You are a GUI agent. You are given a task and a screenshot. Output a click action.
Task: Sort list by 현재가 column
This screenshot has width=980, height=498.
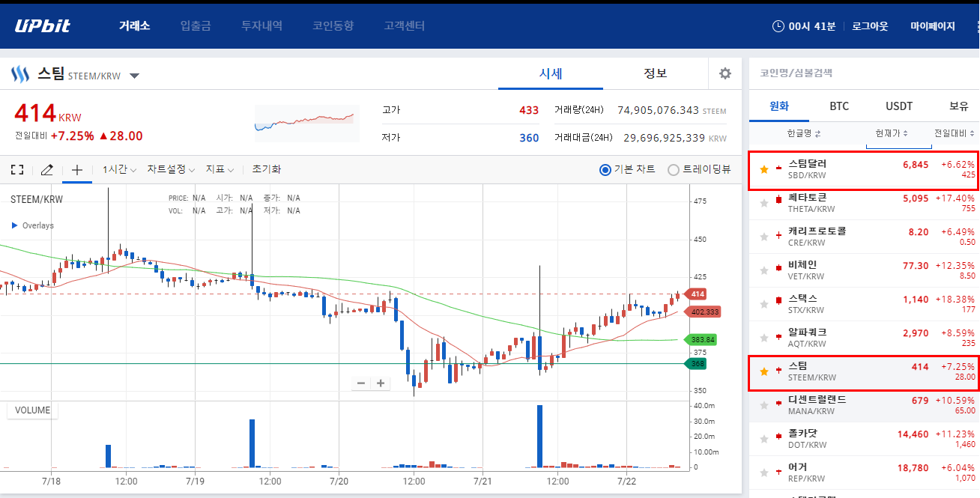pyautogui.click(x=892, y=133)
